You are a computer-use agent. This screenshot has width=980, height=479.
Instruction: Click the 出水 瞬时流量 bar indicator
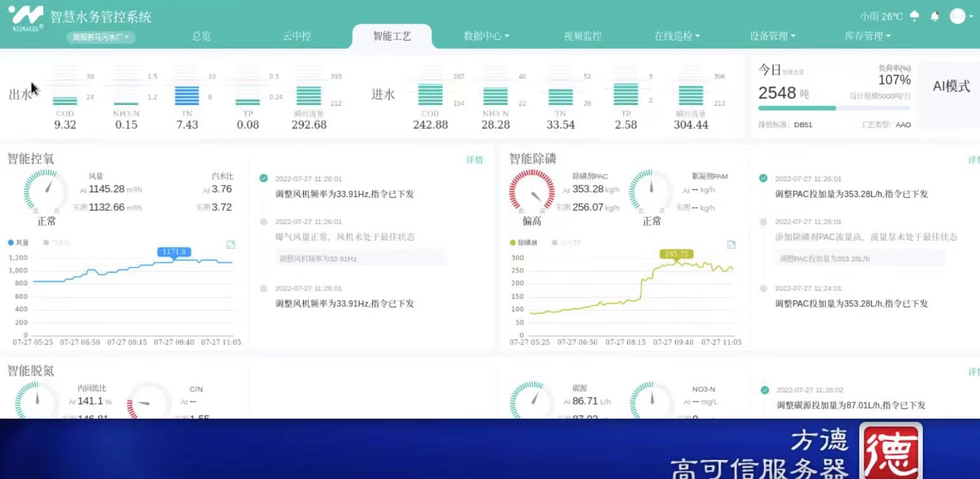(309, 95)
